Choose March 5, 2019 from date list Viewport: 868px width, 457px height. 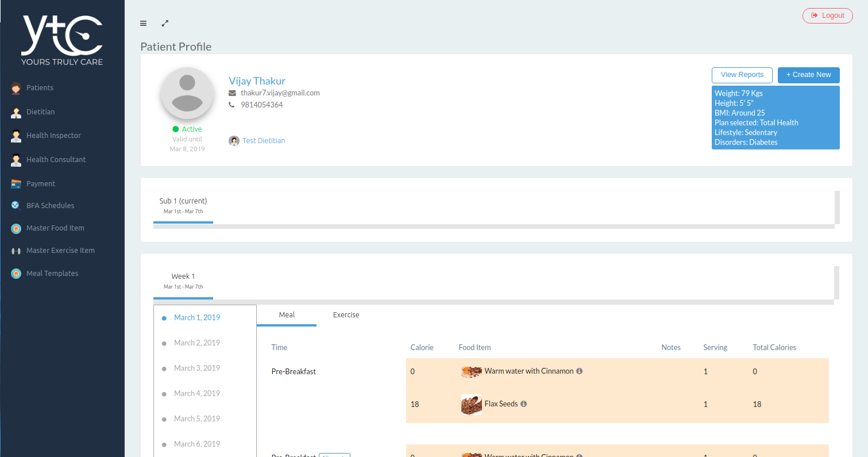[196, 419]
